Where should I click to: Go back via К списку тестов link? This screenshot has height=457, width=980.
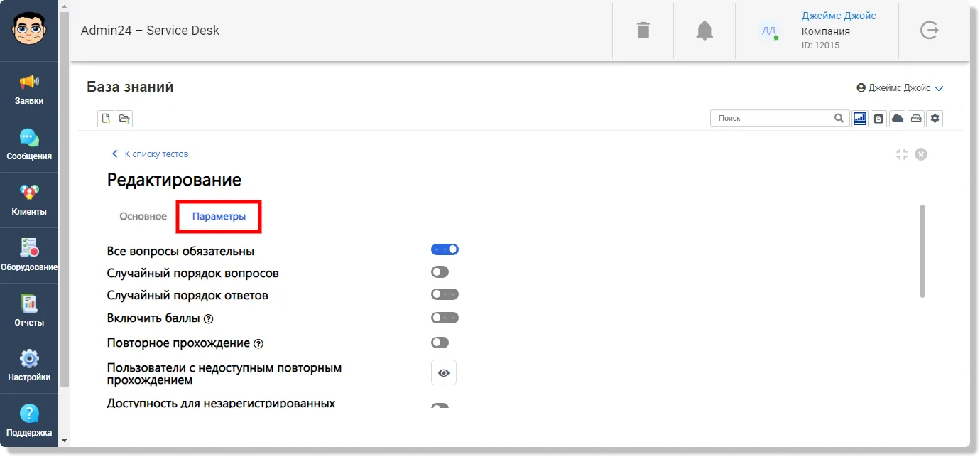pos(151,154)
